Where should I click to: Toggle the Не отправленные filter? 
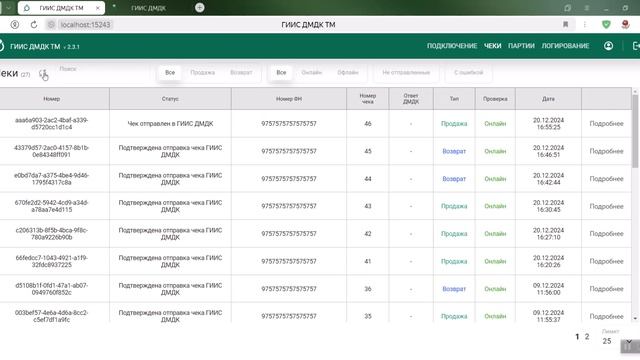(406, 73)
